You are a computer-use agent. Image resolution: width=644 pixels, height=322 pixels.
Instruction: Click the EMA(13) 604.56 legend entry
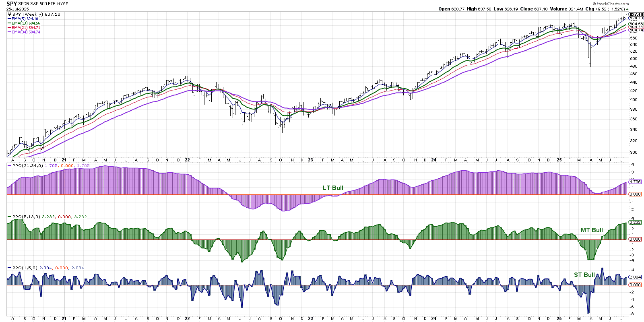(x=25, y=23)
